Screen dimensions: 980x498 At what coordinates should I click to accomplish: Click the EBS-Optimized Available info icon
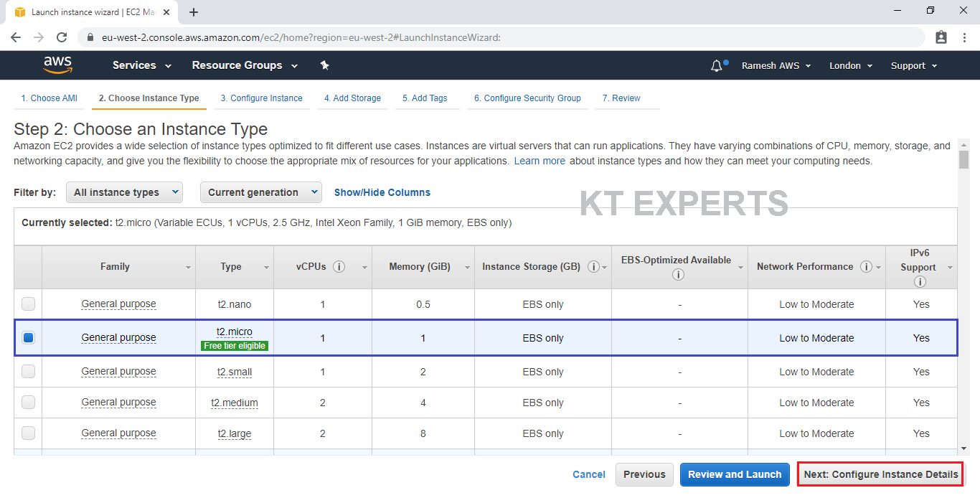pos(678,275)
